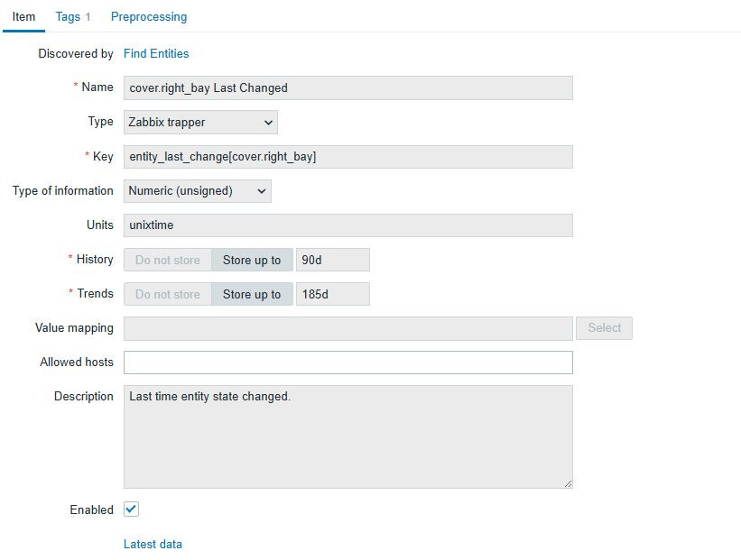
Task: Open the Find Entities discovery link
Action: coord(156,53)
